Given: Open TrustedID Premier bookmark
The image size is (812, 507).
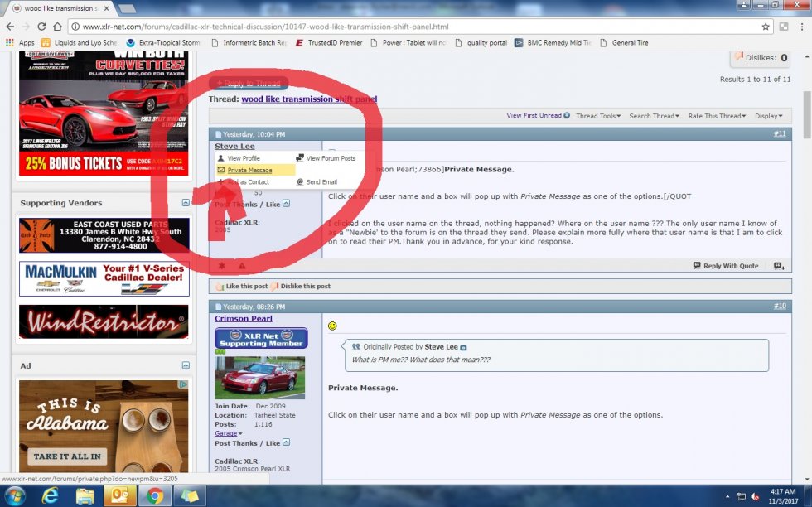Looking at the screenshot, I should coord(329,43).
